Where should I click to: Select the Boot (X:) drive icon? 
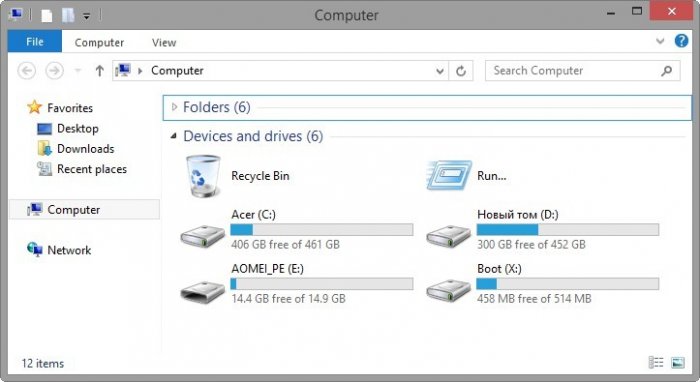click(x=449, y=291)
